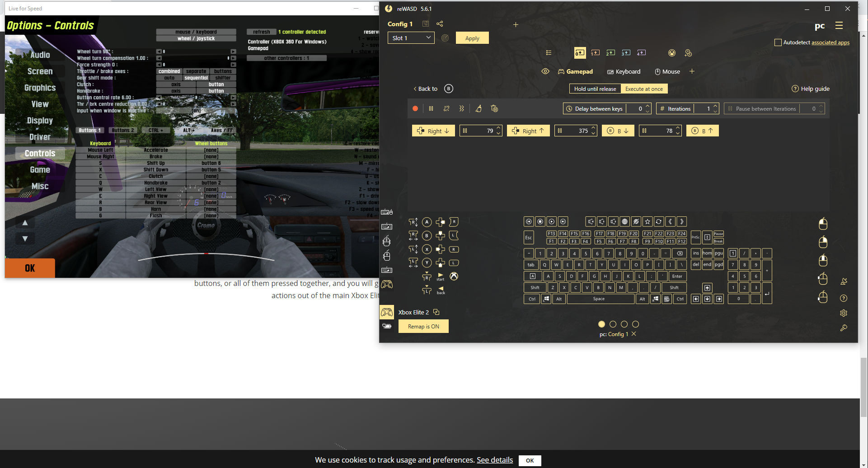Open Graphics options in Live for Speed menu
The image size is (868, 468).
40,88
